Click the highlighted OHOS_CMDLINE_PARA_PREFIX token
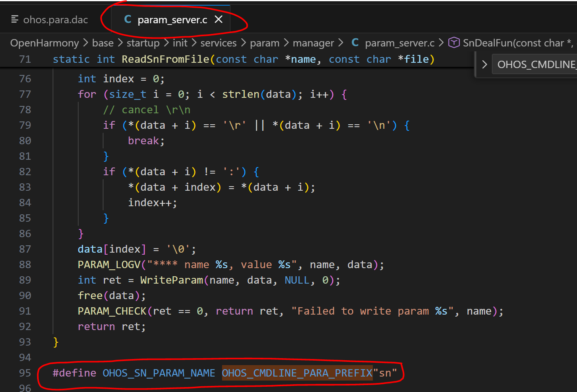Screen dimensions: 577x392 297,373
